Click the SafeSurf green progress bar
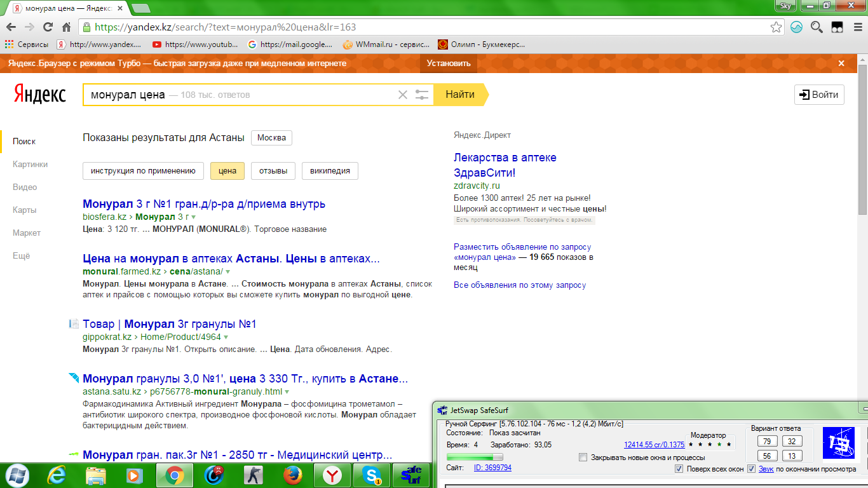Image resolution: width=868 pixels, height=488 pixels. (x=475, y=457)
